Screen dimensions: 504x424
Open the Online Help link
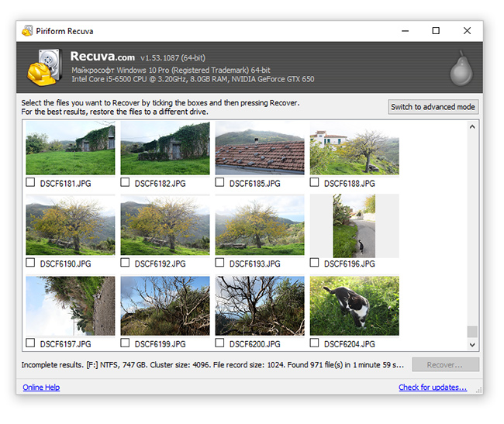(x=41, y=388)
